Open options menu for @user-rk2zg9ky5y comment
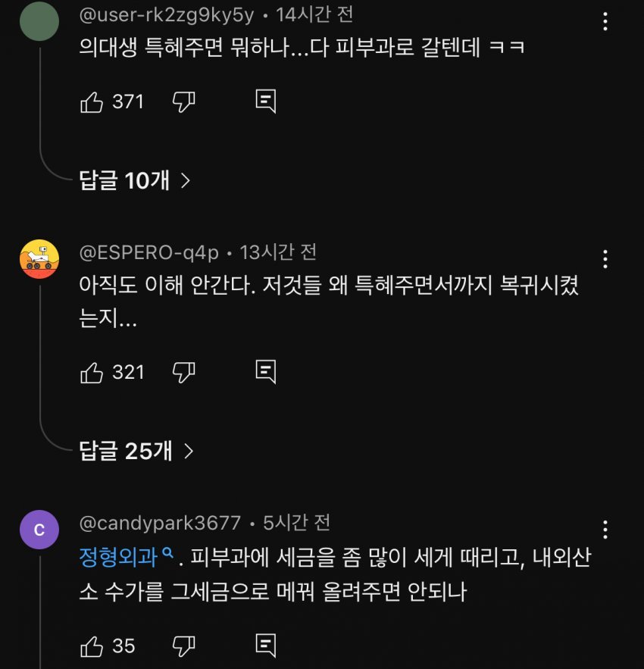This screenshot has width=644, height=669. click(605, 21)
